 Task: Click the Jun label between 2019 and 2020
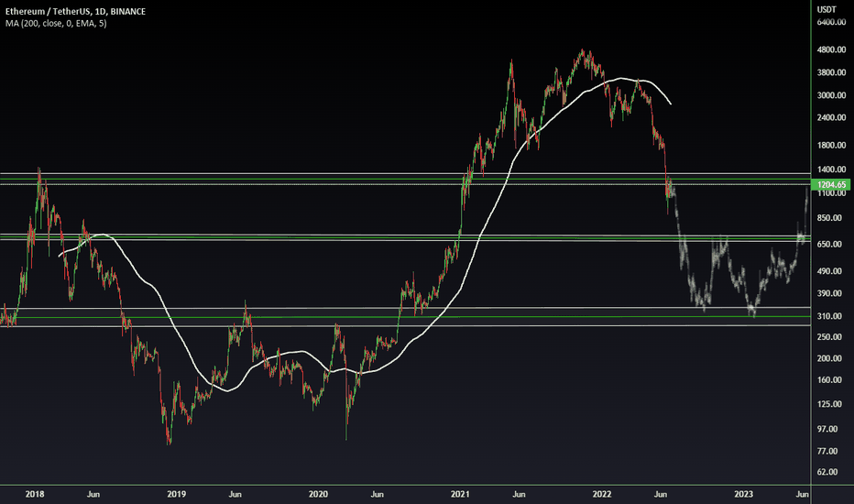tap(235, 494)
